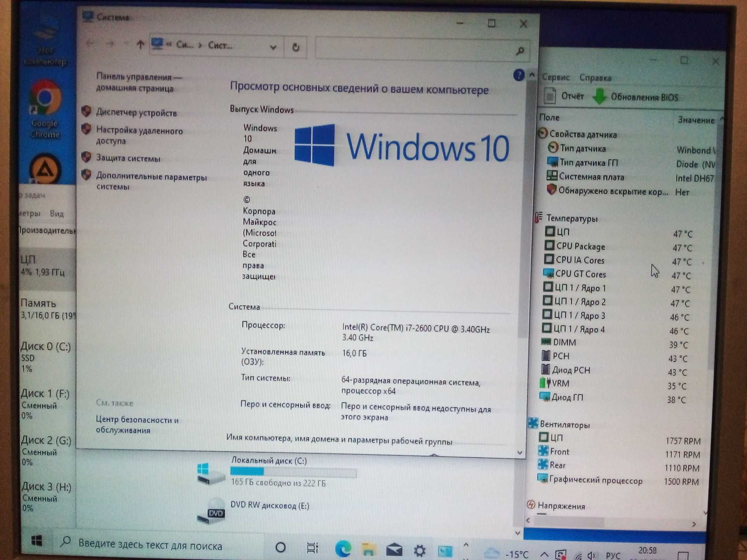The width and height of the screenshot is (747, 560).
Task: Select the Rear fan row
Action: (x=619, y=466)
